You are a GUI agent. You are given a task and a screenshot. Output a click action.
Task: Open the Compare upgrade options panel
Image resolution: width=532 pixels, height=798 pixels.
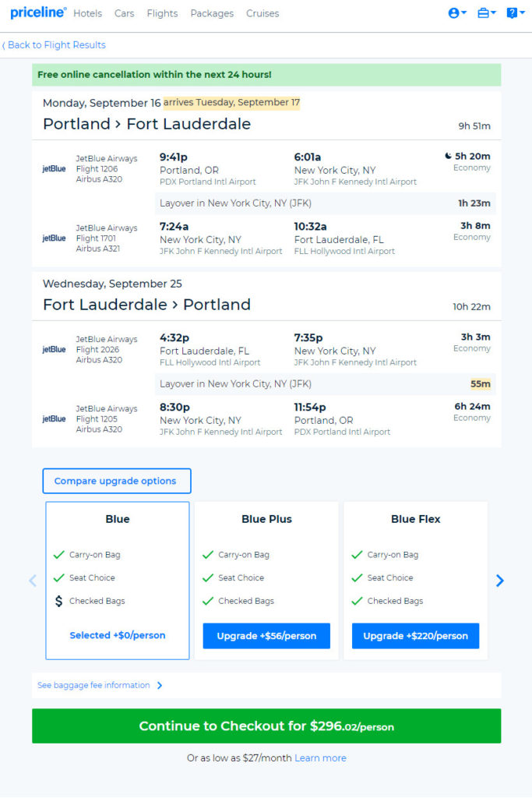coord(117,481)
